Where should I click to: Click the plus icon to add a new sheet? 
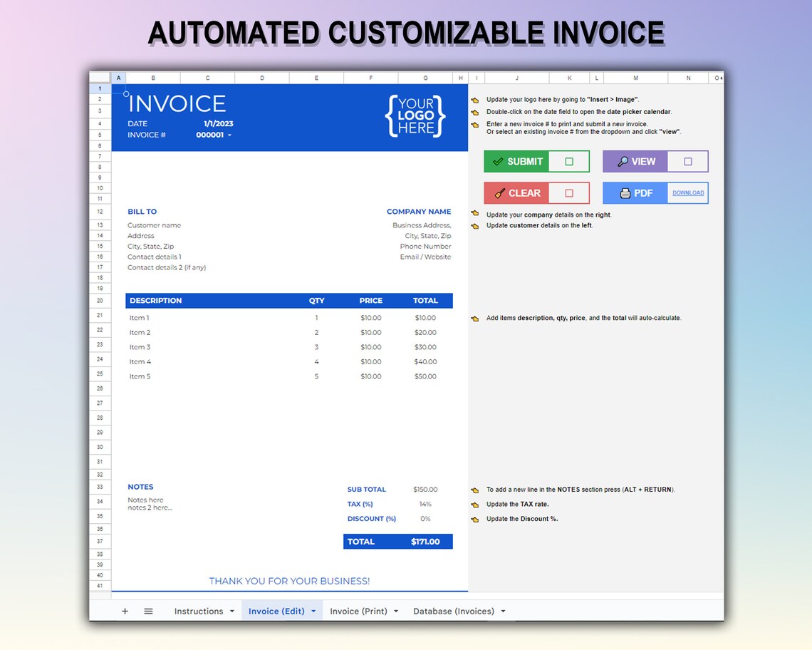tap(125, 611)
